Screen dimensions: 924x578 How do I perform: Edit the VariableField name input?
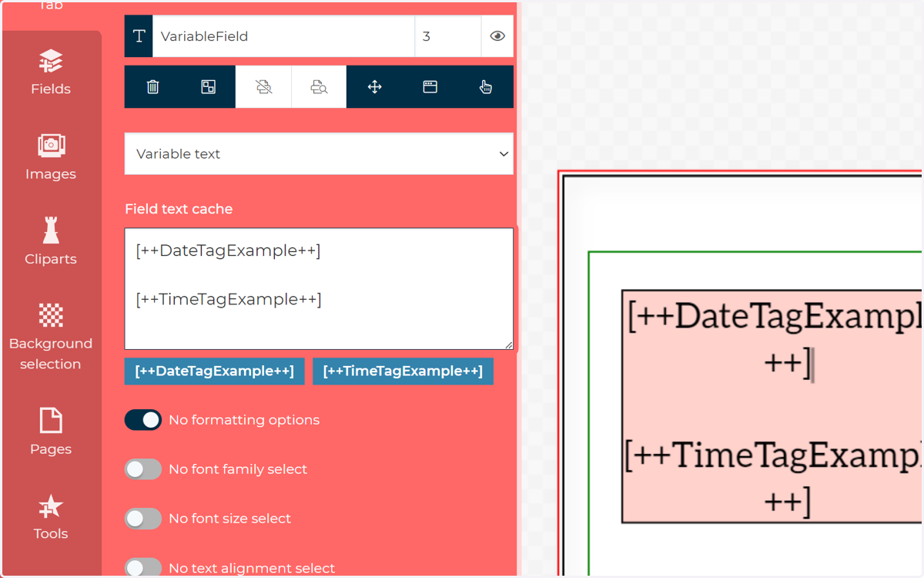click(283, 36)
